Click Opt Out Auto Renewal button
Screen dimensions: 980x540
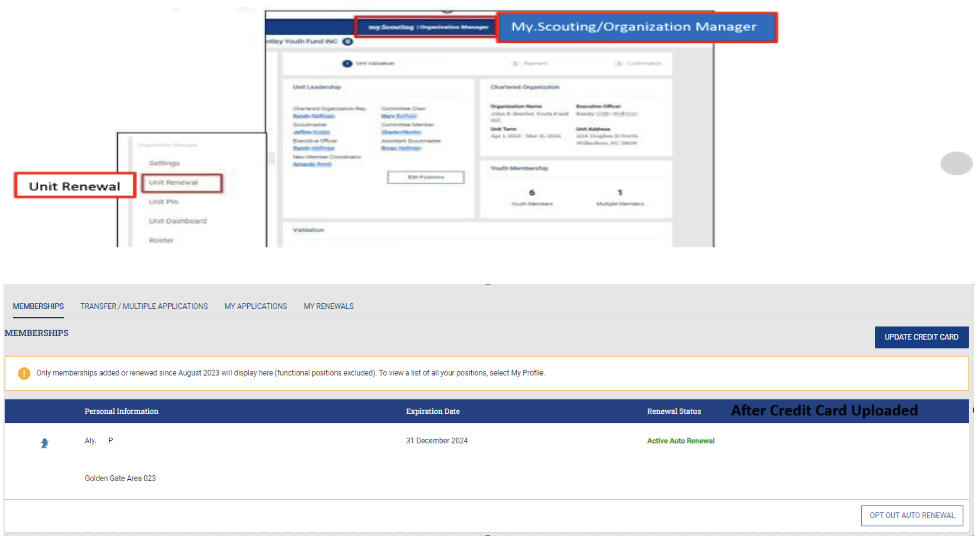click(x=912, y=516)
